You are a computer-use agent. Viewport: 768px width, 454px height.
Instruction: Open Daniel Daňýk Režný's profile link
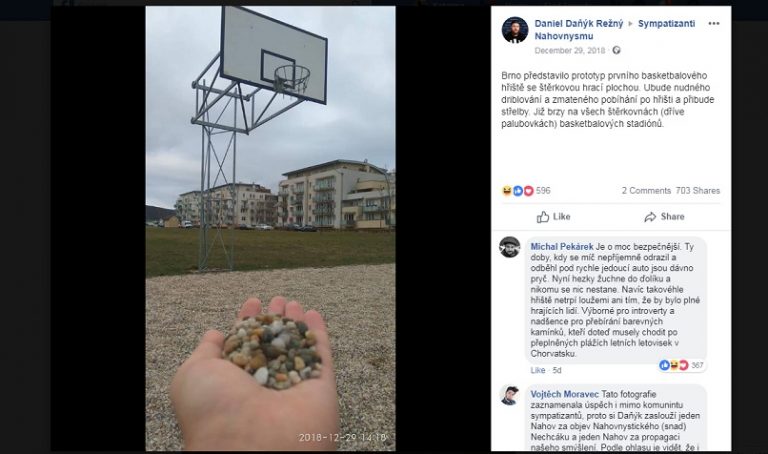click(578, 24)
